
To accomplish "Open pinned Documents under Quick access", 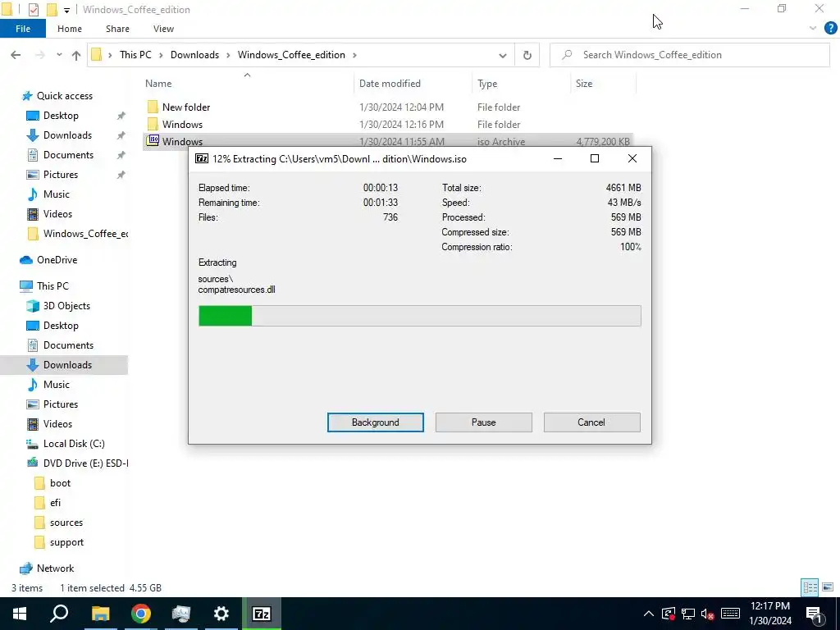I will click(68, 155).
